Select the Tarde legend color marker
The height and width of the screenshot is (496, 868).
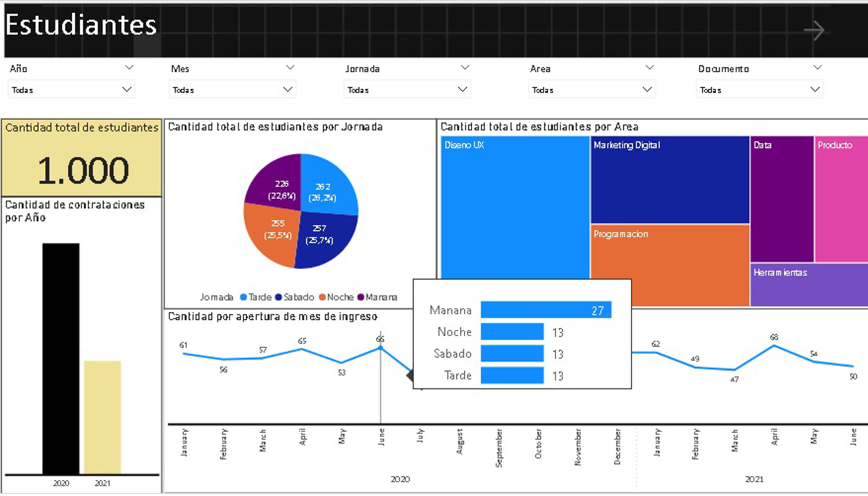click(x=243, y=297)
